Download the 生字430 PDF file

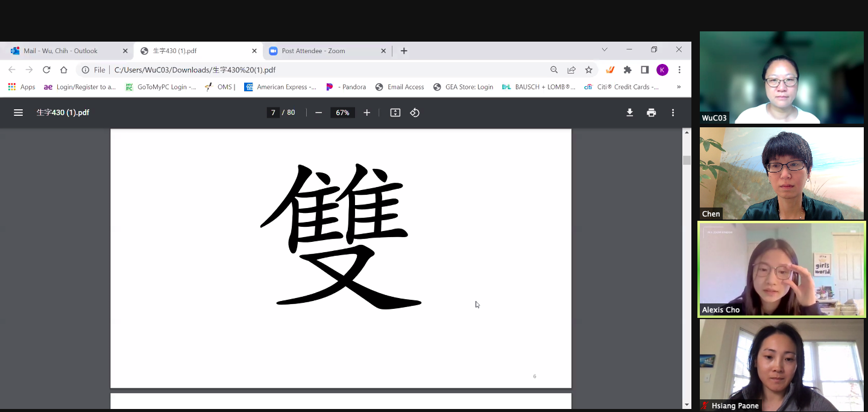[x=629, y=112]
